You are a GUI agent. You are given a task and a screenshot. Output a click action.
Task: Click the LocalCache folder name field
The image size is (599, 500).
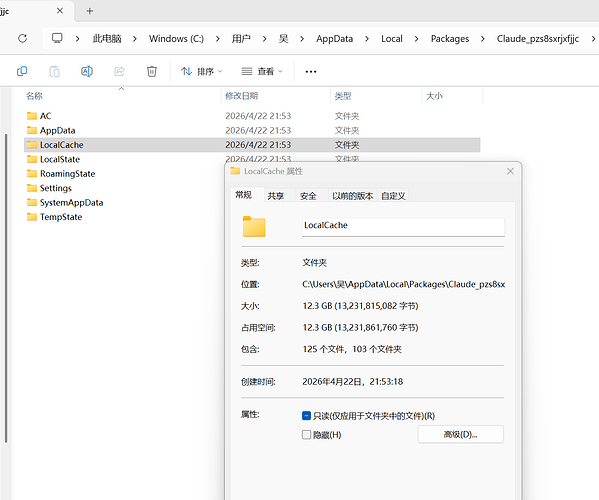click(x=403, y=227)
